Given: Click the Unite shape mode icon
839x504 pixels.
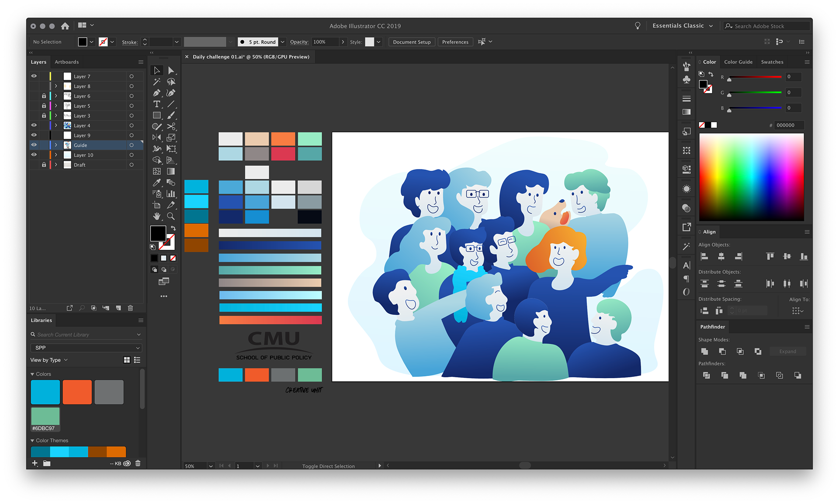Looking at the screenshot, I should tap(704, 351).
